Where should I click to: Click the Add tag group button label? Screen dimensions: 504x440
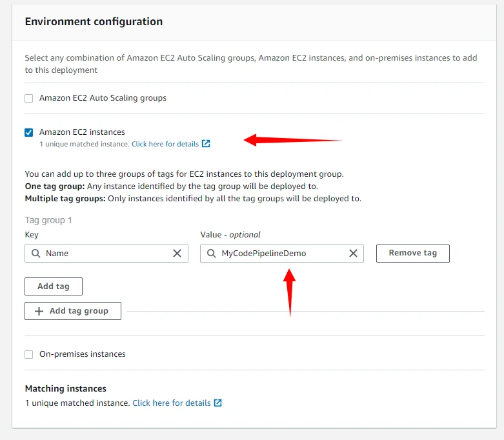(x=79, y=311)
